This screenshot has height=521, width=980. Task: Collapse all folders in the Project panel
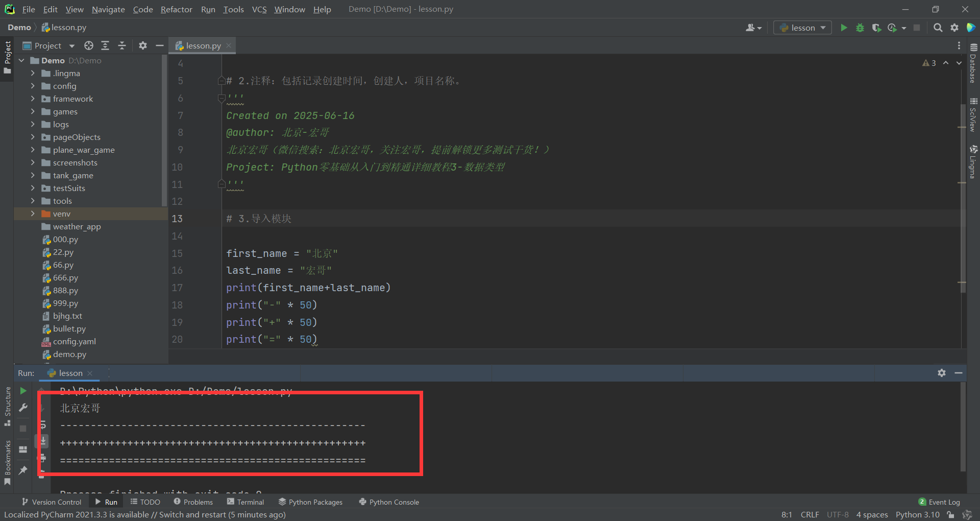122,45
